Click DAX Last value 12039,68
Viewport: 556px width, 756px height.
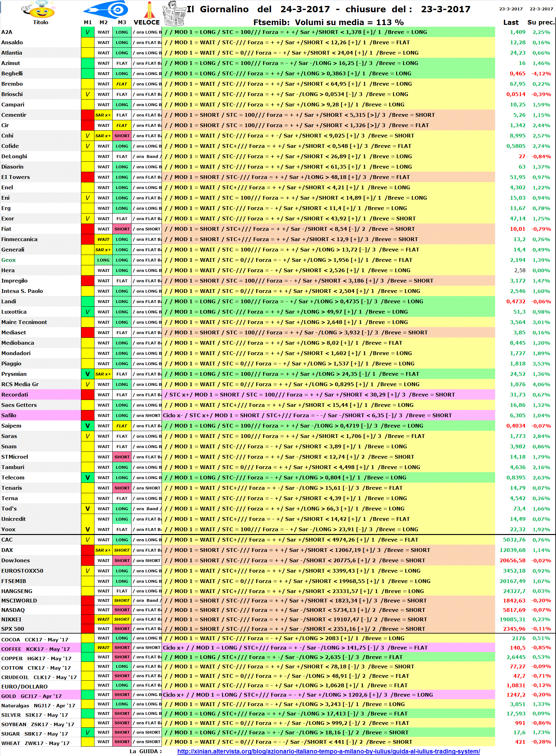[512, 550]
